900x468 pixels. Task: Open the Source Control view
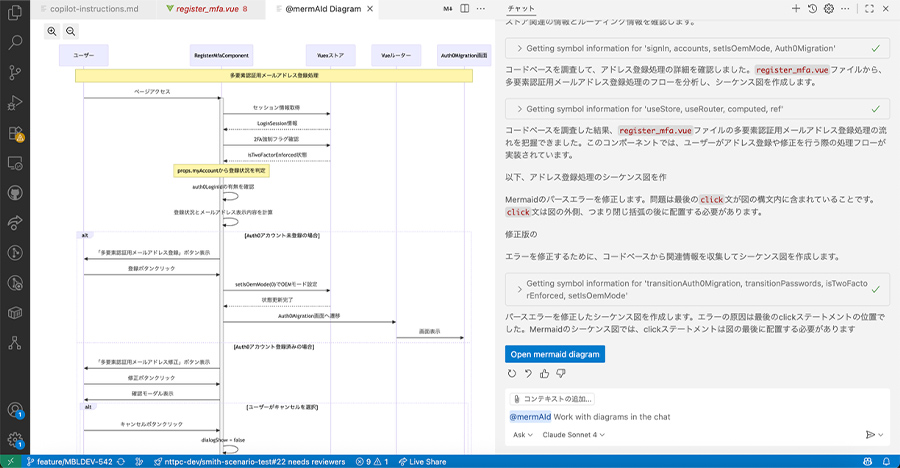[15, 72]
